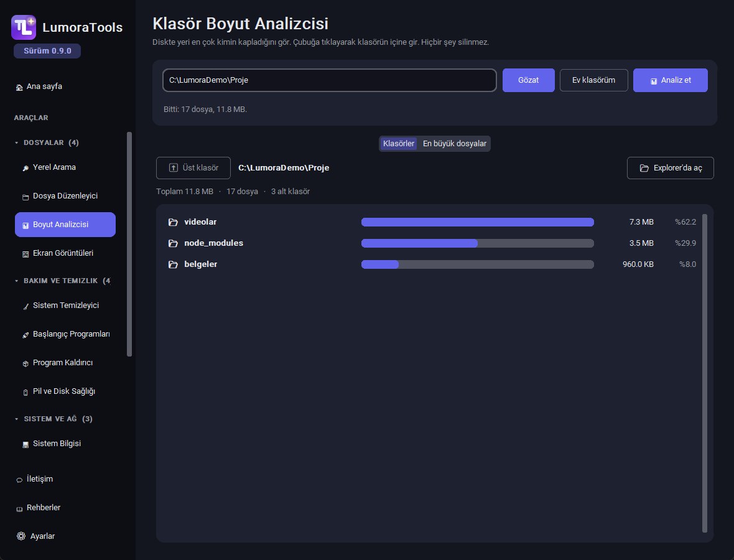Focus the folder path input field
The height and width of the screenshot is (560, 734).
(330, 80)
